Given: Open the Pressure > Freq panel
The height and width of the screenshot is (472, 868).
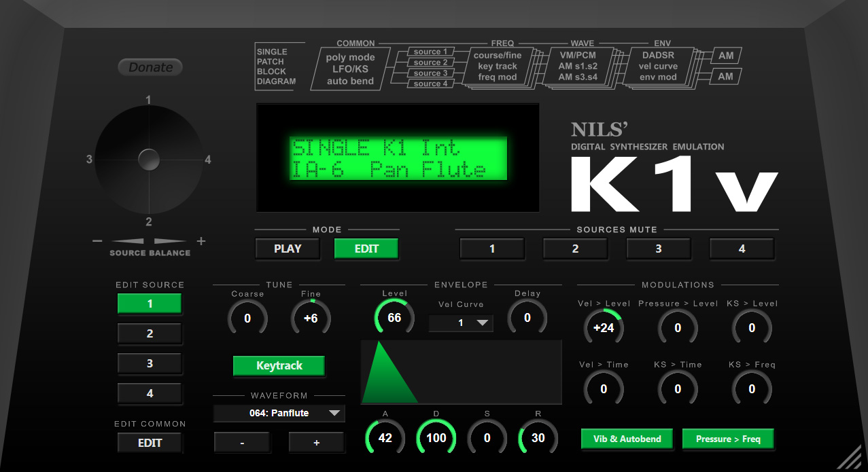Looking at the screenshot, I should coord(728,439).
